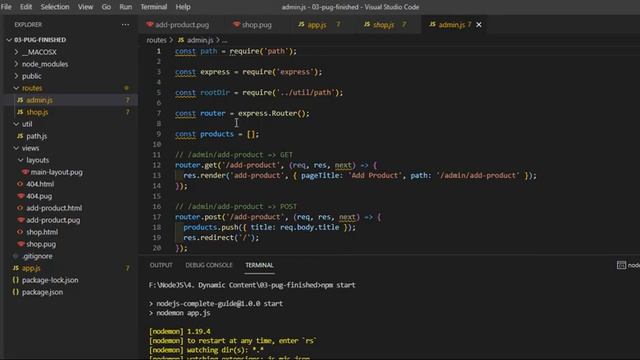This screenshot has width=640, height=360.
Task: Open package-lock.json file
Action: tap(50, 280)
